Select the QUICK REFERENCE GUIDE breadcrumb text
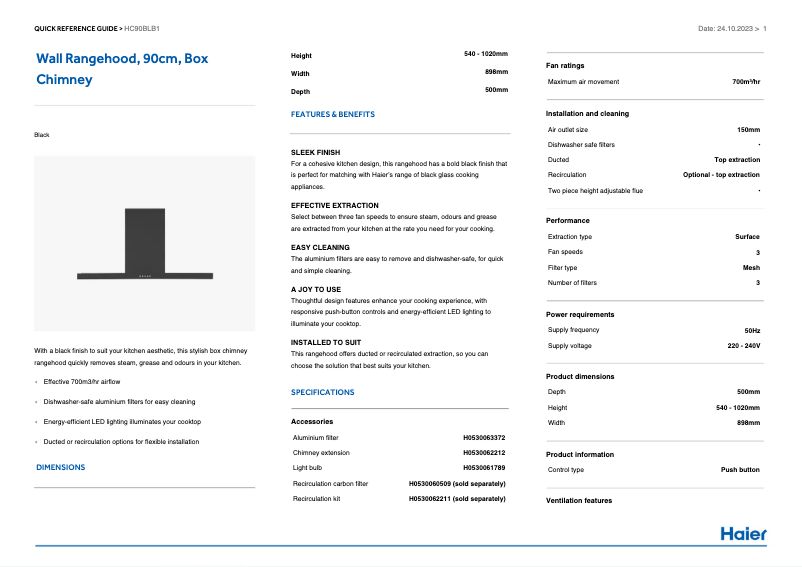802x567 pixels. pyautogui.click(x=75, y=29)
